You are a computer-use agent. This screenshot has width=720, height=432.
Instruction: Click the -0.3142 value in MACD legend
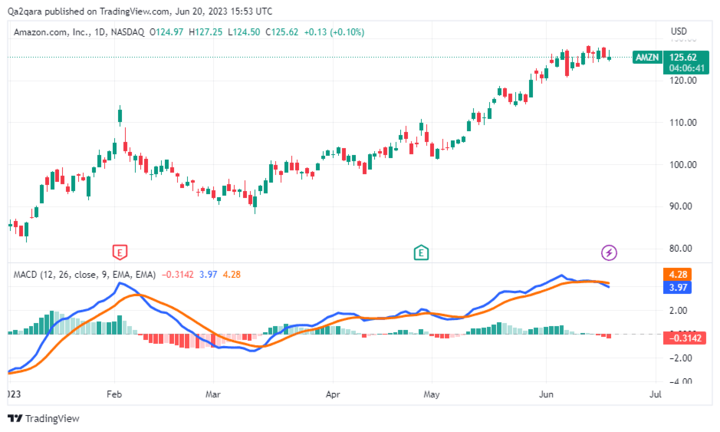click(178, 275)
